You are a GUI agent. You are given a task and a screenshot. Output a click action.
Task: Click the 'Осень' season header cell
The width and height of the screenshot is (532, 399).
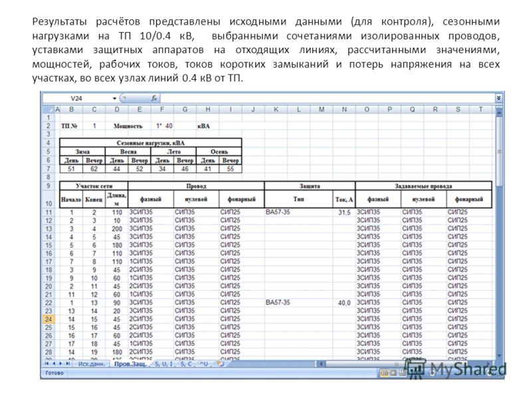[219, 152]
